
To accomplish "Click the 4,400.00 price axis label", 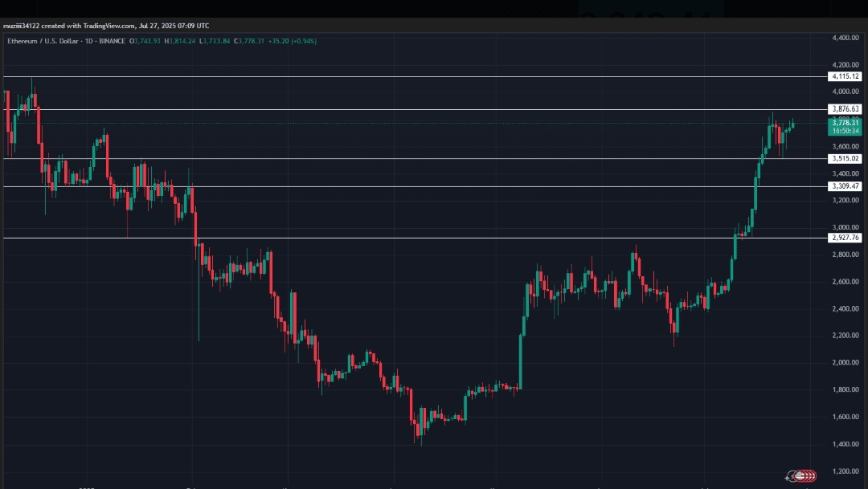I will tap(845, 38).
